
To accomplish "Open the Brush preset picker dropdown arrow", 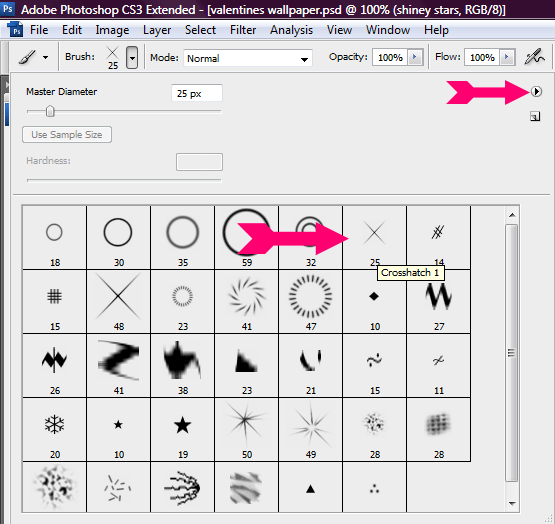I will point(132,57).
